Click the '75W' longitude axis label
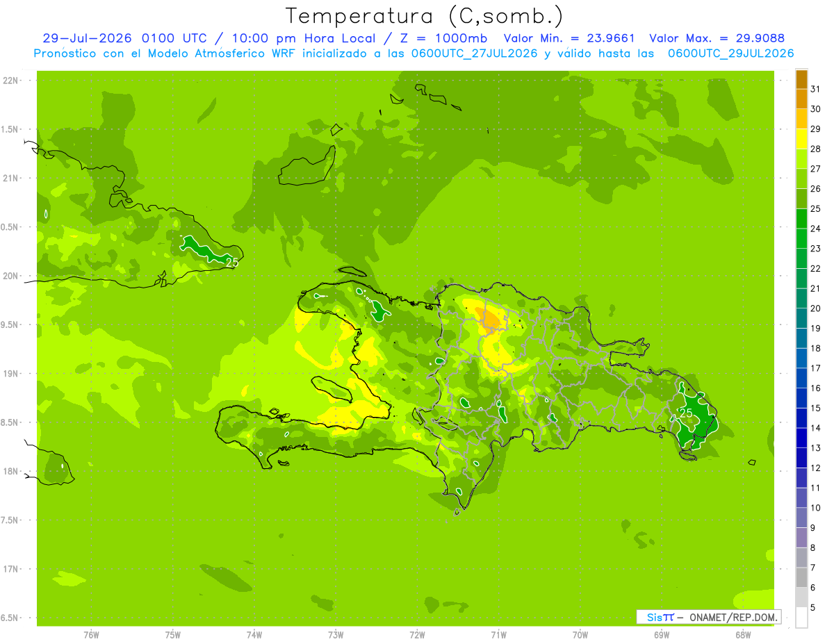 (x=173, y=635)
